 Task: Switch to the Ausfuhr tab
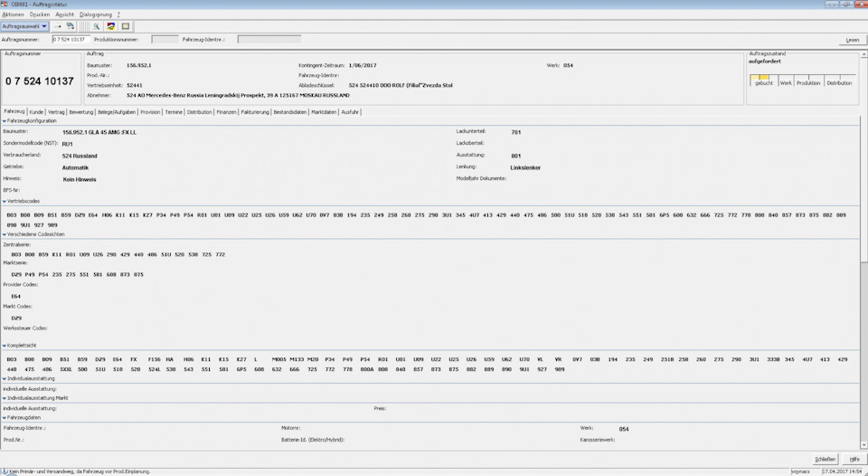pyautogui.click(x=350, y=112)
